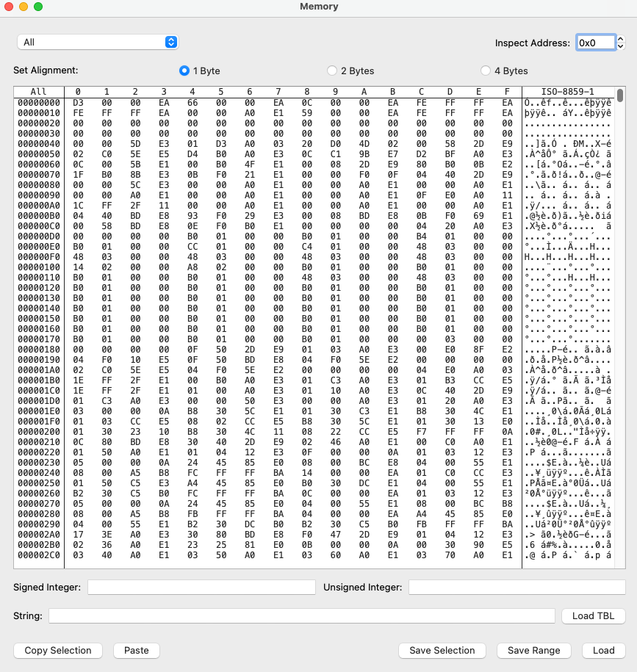This screenshot has height=672, width=637.
Task: Click into the Signed Integer field
Action: click(201, 587)
